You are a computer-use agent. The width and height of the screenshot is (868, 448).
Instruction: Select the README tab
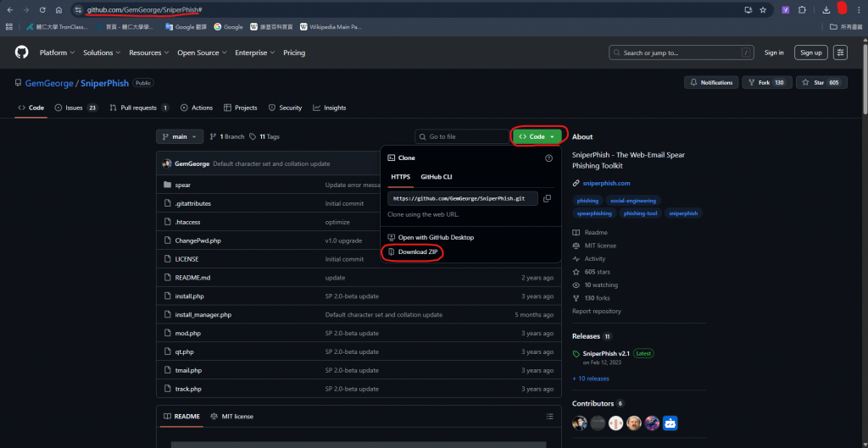pyautogui.click(x=181, y=416)
